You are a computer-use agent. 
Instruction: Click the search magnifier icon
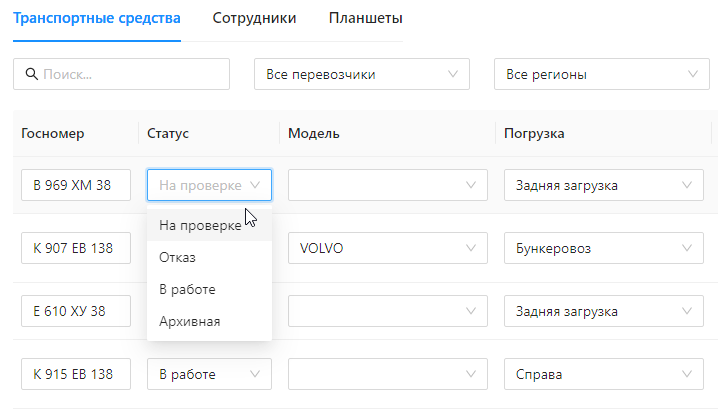coord(31,74)
